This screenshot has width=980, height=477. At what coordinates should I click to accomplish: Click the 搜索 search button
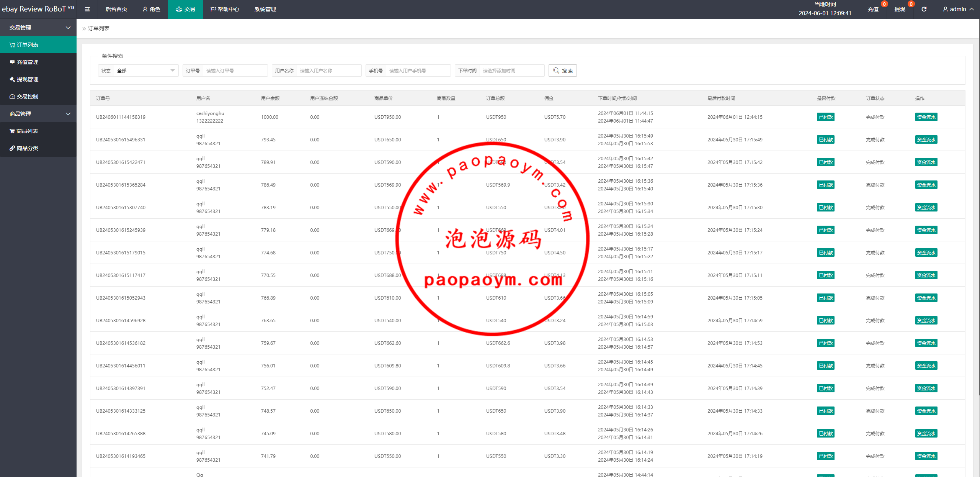pos(562,70)
